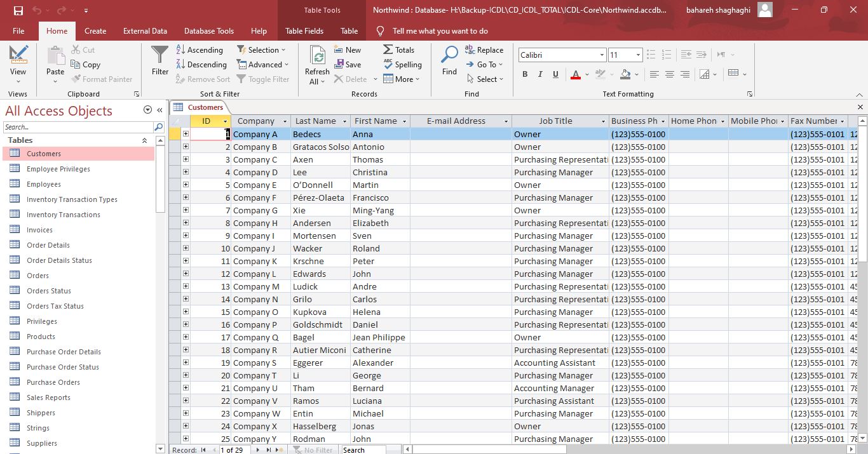Click the Save icon in the title bar
The height and width of the screenshot is (454, 868).
point(18,10)
